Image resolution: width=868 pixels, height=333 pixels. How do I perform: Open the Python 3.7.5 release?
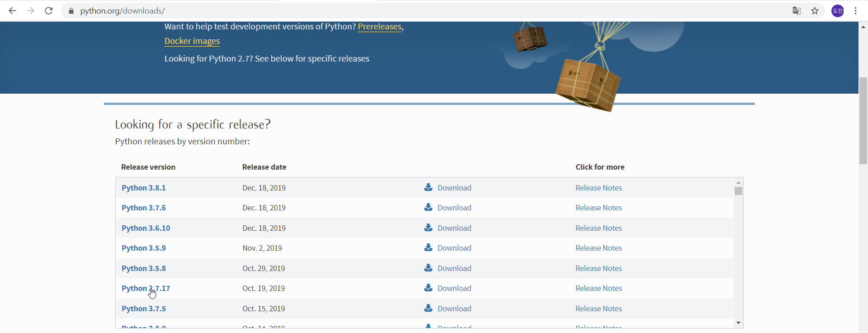pyautogui.click(x=144, y=309)
